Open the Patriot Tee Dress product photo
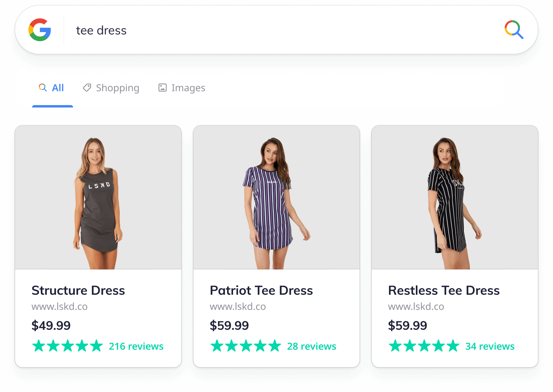553x392 pixels. (276, 197)
